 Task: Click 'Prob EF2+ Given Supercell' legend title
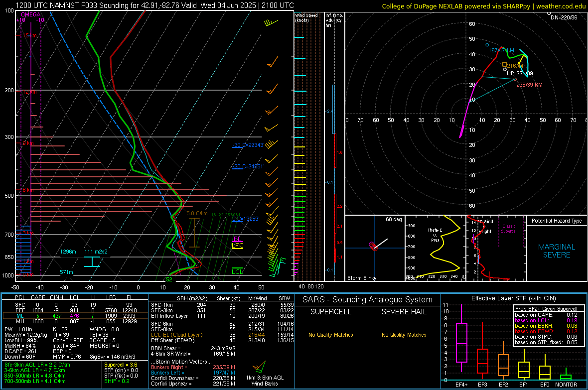[546, 309]
